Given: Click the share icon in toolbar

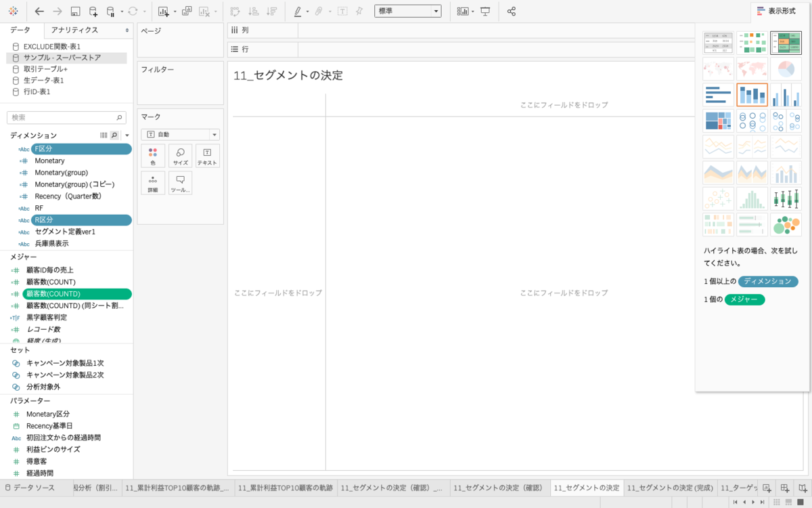Looking at the screenshot, I should pos(512,11).
